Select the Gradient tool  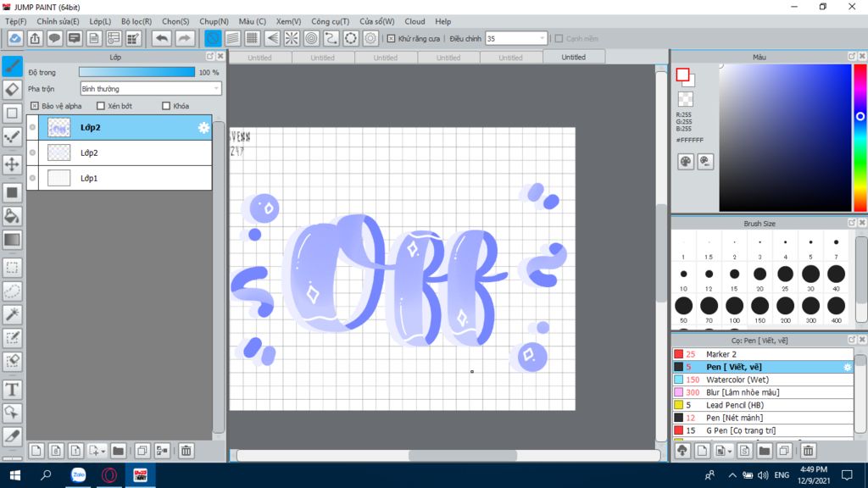click(x=12, y=240)
